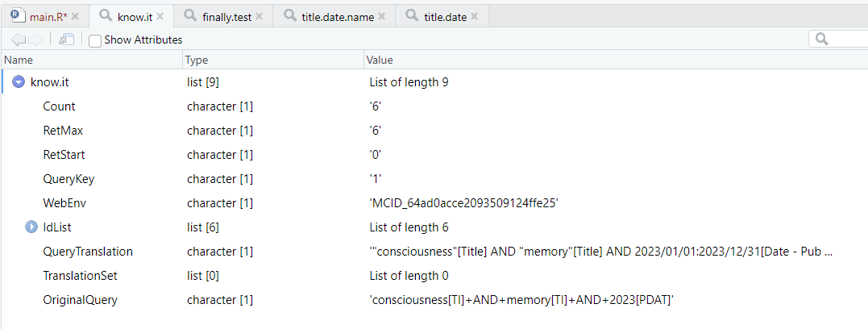Click the back navigation arrow

pyautogui.click(x=19, y=40)
